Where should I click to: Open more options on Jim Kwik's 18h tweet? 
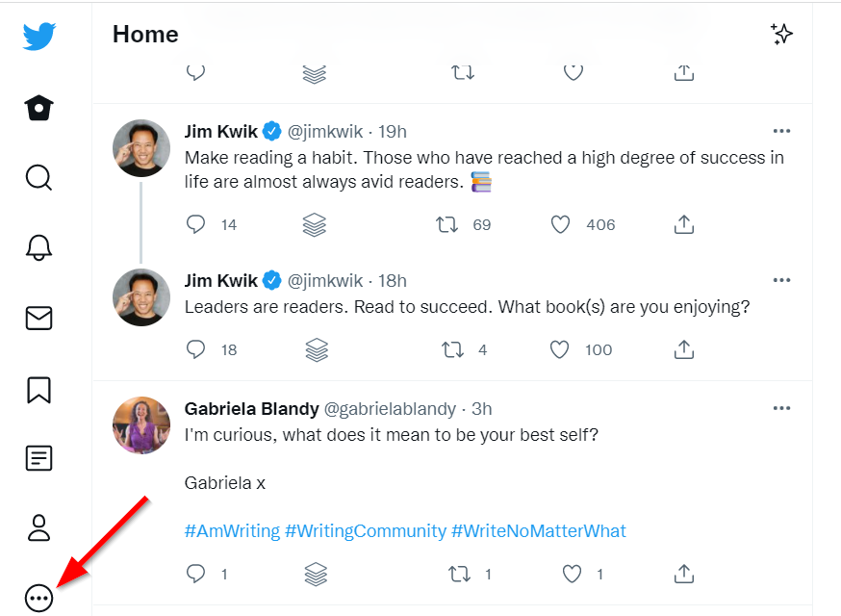pyautogui.click(x=781, y=280)
